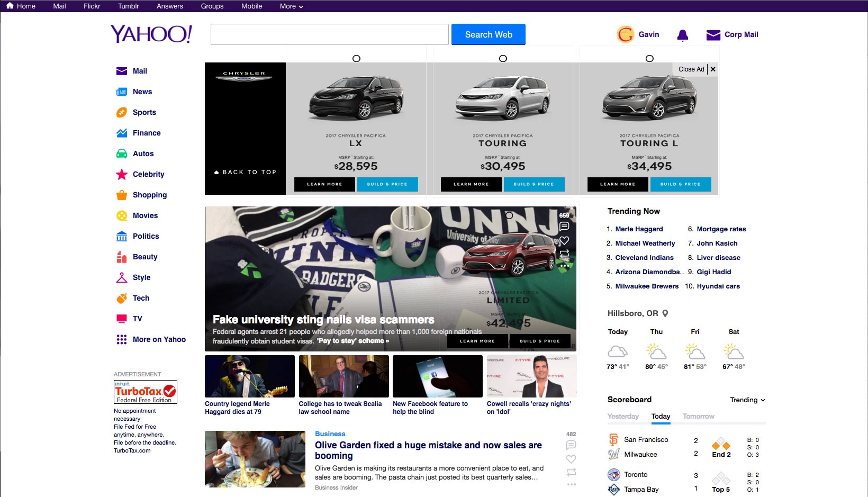Click the Corp Mail envelope icon
The width and height of the screenshot is (868, 497).
click(x=713, y=35)
